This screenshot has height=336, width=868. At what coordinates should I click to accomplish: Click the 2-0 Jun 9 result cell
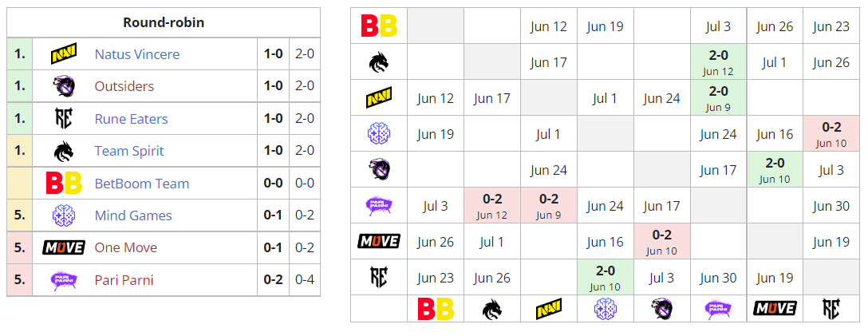[x=718, y=97]
